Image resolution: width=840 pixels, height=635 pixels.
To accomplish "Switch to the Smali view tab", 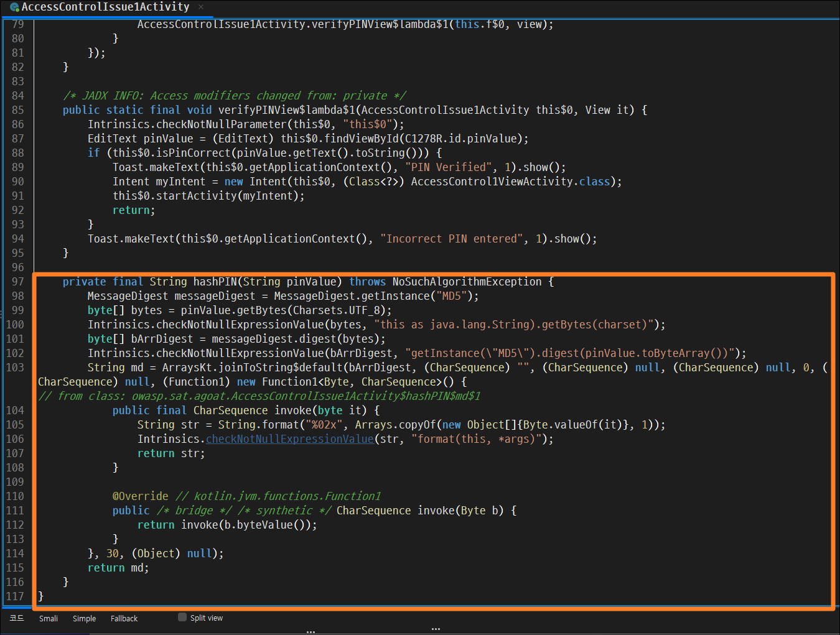I will point(49,618).
